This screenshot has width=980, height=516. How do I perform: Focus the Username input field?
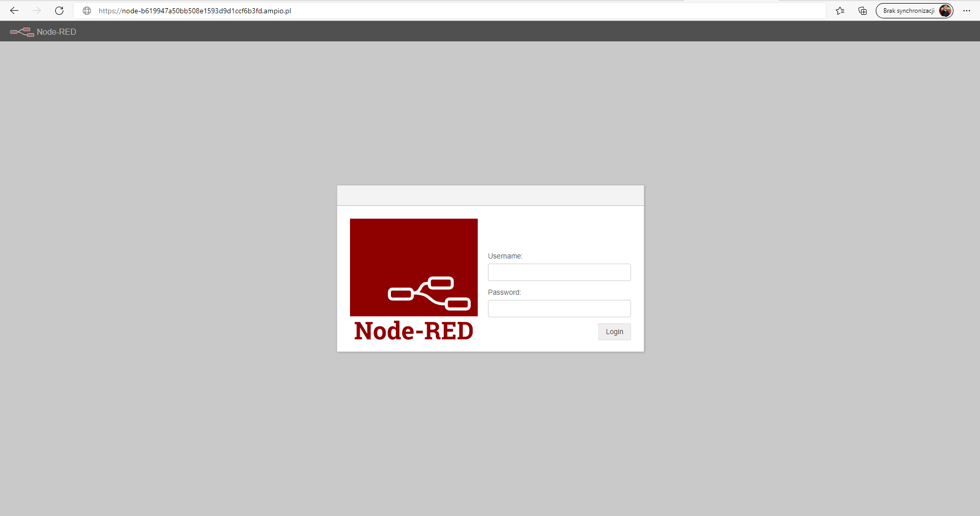[559, 272]
